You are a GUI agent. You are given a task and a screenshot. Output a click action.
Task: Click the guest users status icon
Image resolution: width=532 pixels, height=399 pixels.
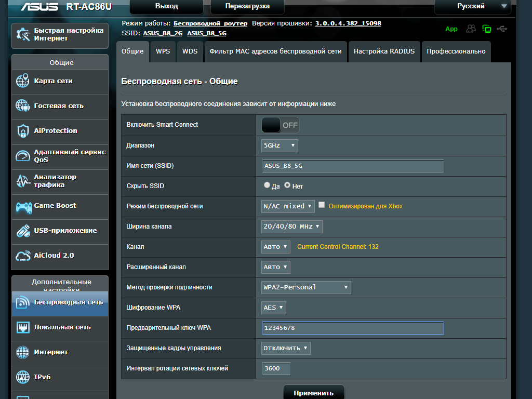(x=471, y=29)
